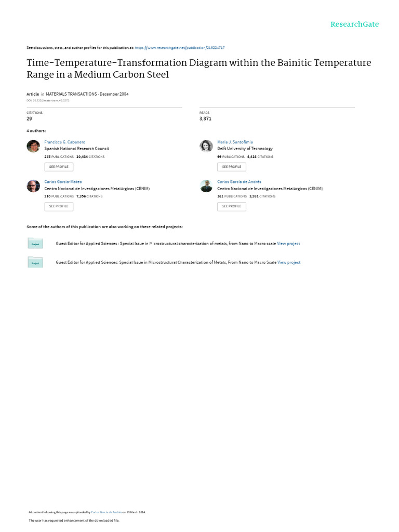The image size is (399, 532).
Task: Click Carlos Garcia de Andrés's profile photo
Action: coord(206,186)
